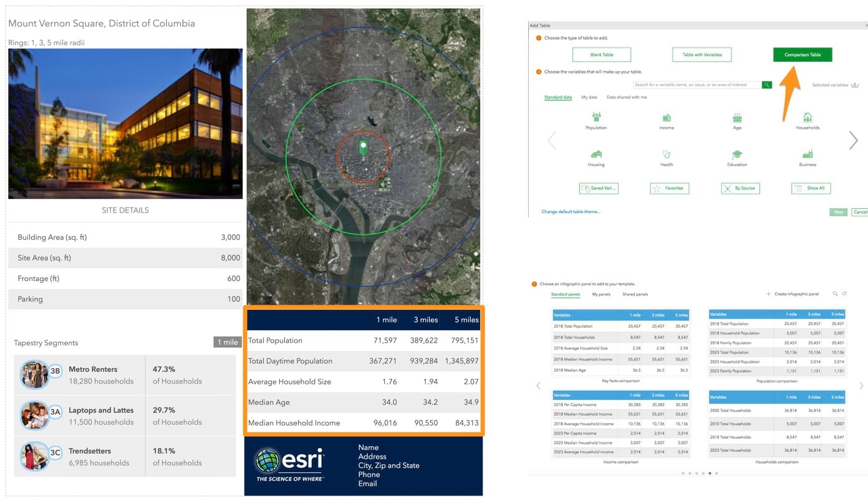Image resolution: width=868 pixels, height=501 pixels.
Task: Click the Metro Renters 3B segment avatar
Action: (x=34, y=374)
